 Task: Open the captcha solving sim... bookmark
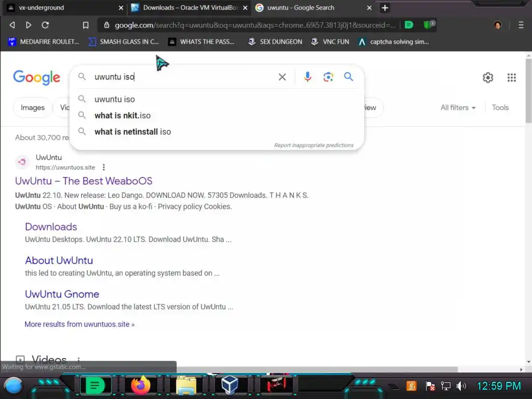[x=394, y=42]
